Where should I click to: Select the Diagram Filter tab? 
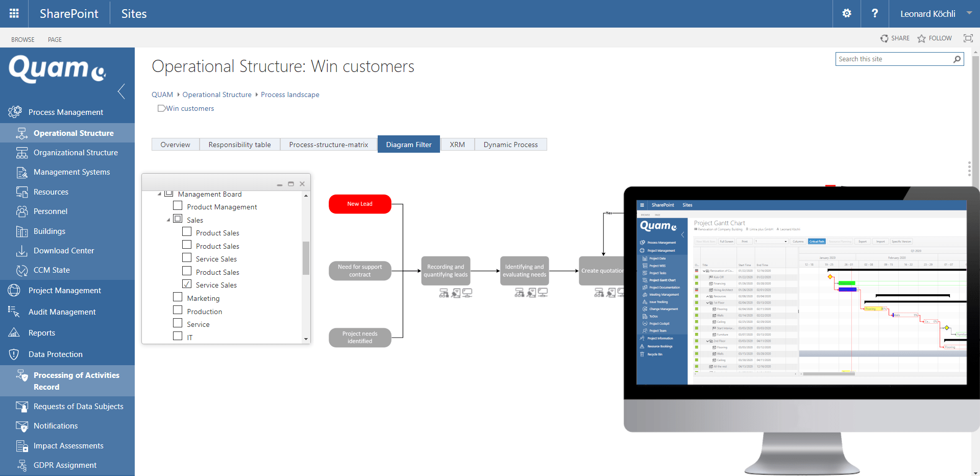(409, 145)
